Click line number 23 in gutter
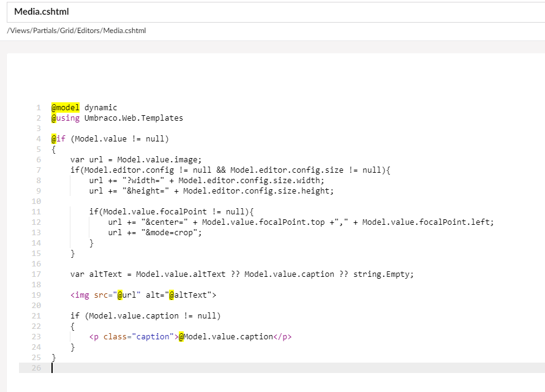 coord(36,337)
